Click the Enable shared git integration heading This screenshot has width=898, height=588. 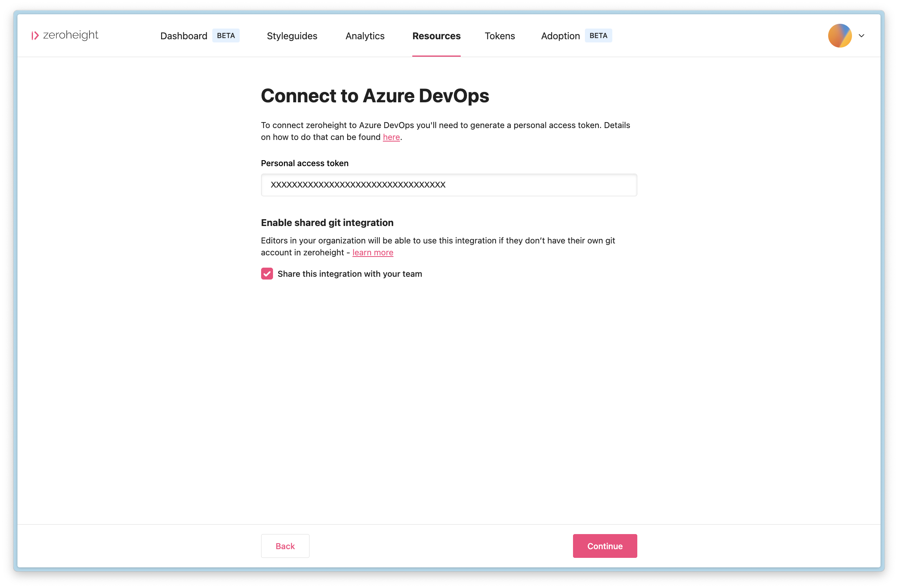[x=327, y=223]
